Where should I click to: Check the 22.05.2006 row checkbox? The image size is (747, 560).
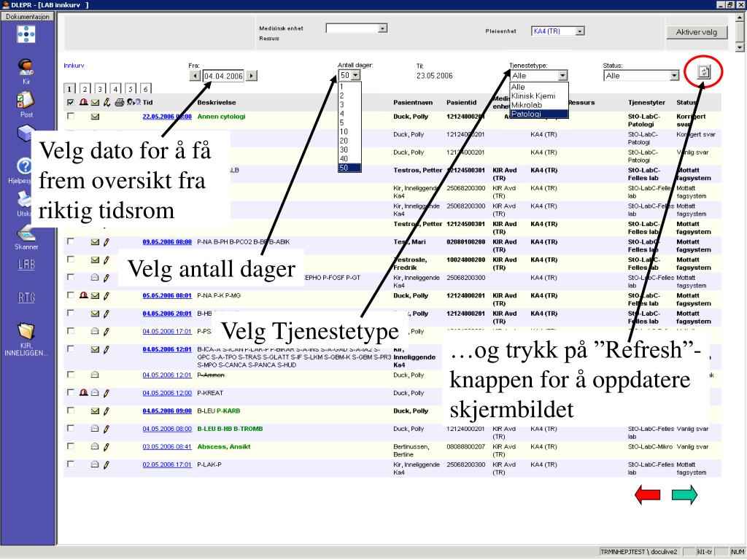click(x=71, y=116)
